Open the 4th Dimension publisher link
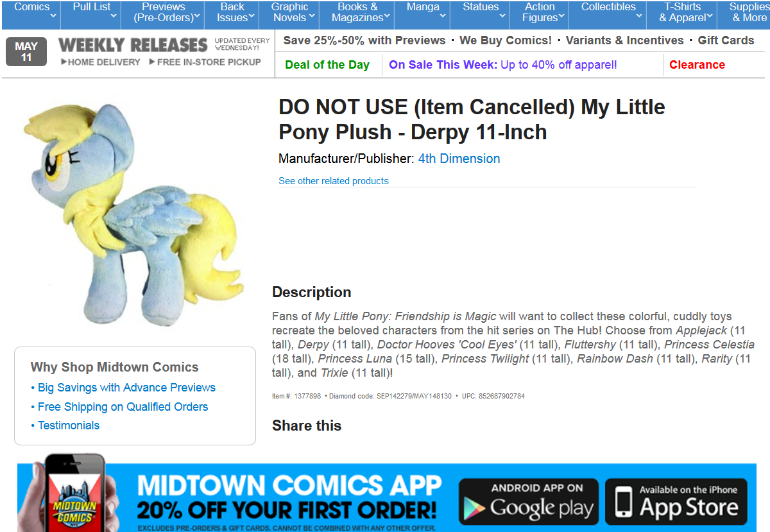 point(459,159)
